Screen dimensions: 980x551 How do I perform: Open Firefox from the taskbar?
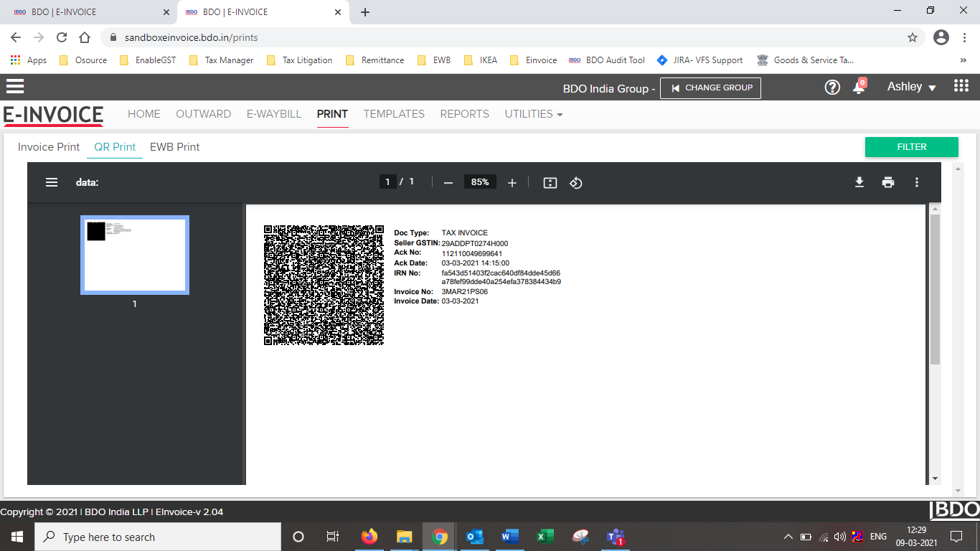(x=369, y=537)
